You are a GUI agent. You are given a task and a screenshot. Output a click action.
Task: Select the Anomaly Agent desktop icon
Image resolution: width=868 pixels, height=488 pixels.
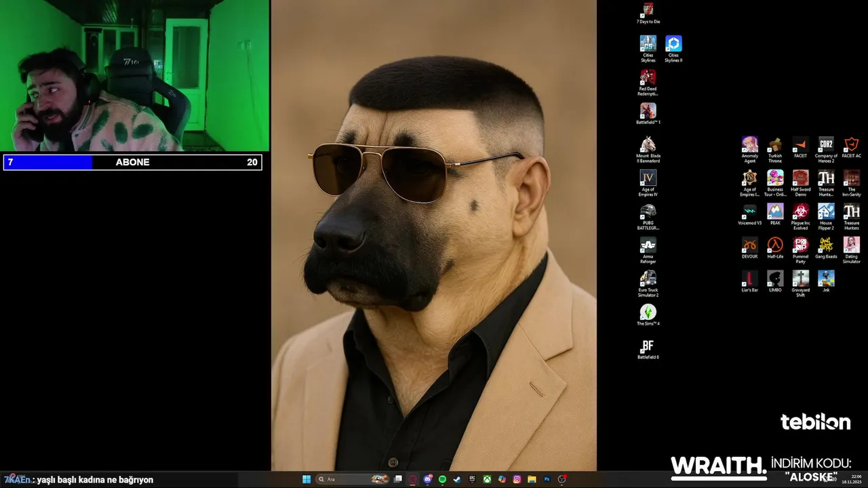tap(750, 149)
